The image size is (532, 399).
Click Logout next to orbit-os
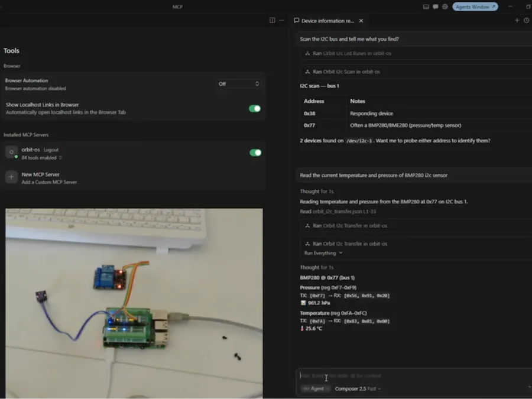pyautogui.click(x=51, y=150)
